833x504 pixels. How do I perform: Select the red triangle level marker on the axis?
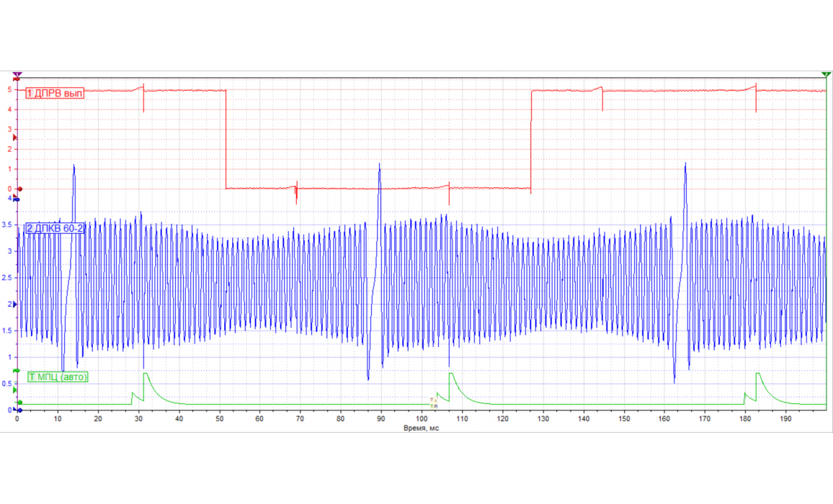(x=16, y=137)
